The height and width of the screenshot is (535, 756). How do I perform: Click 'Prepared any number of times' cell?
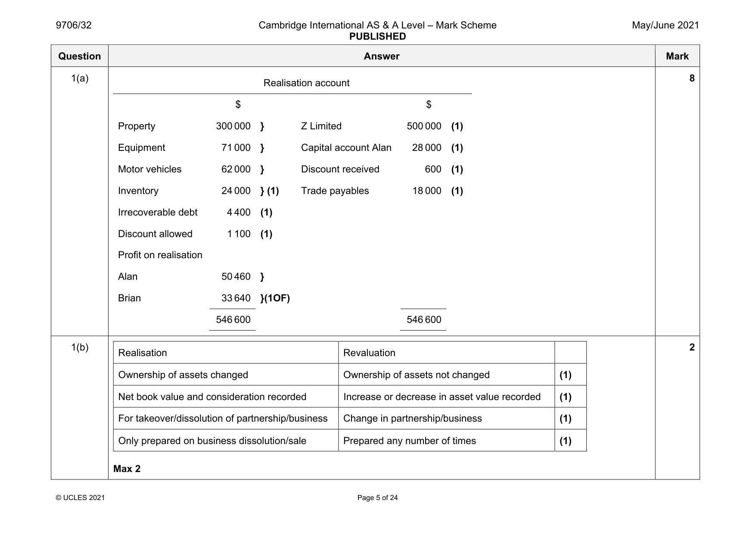447,441
